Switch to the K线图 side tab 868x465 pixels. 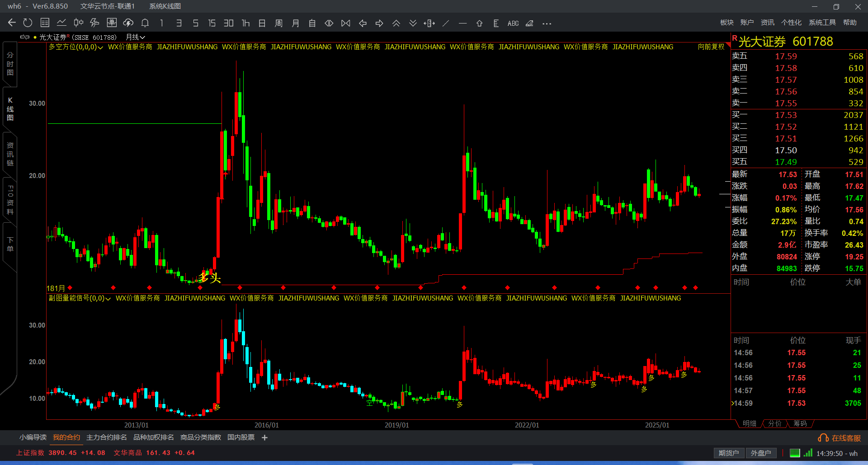[x=10, y=109]
